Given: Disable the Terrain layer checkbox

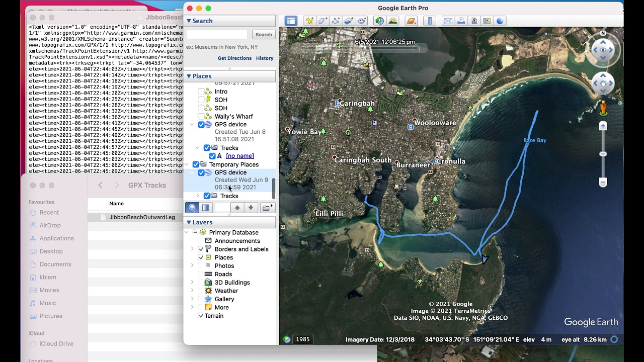Looking at the screenshot, I should coord(201,316).
